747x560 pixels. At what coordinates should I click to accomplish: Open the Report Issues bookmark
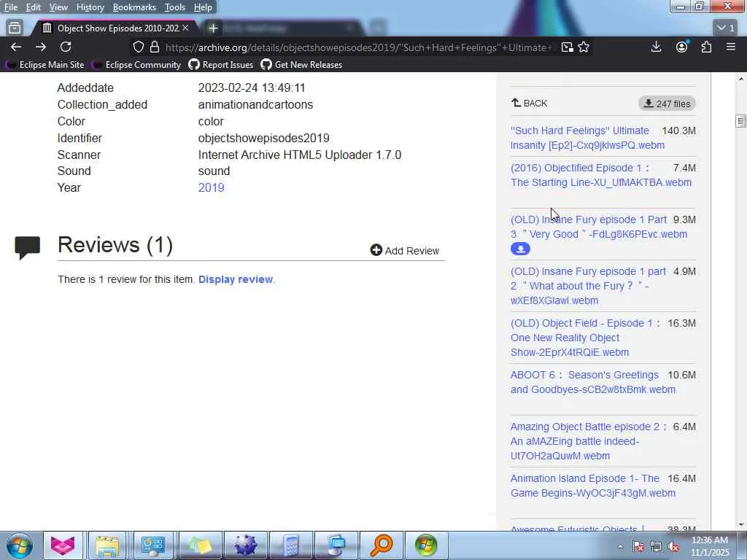tap(221, 65)
